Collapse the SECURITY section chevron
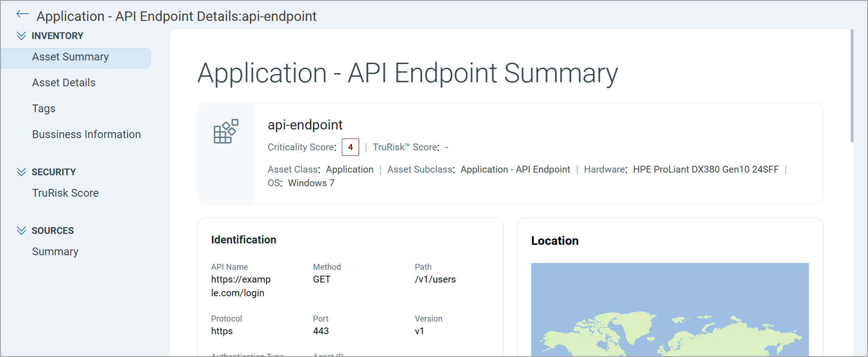868x357 pixels. coord(21,172)
